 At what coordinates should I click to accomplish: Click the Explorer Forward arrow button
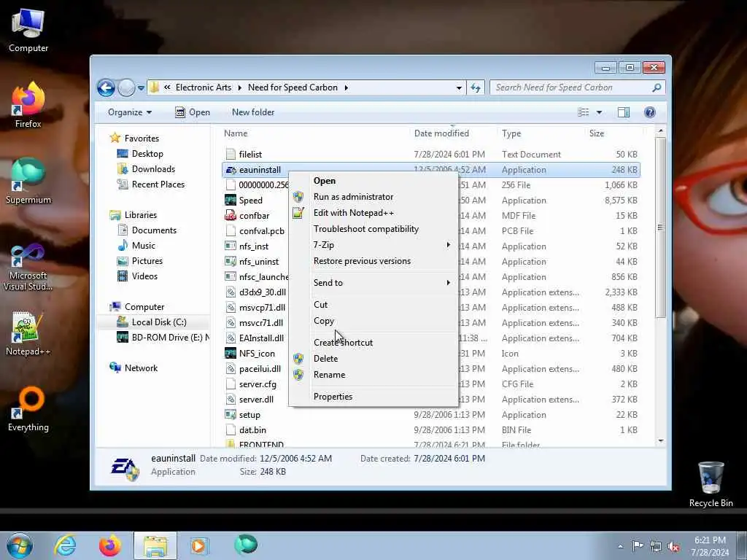(x=126, y=87)
